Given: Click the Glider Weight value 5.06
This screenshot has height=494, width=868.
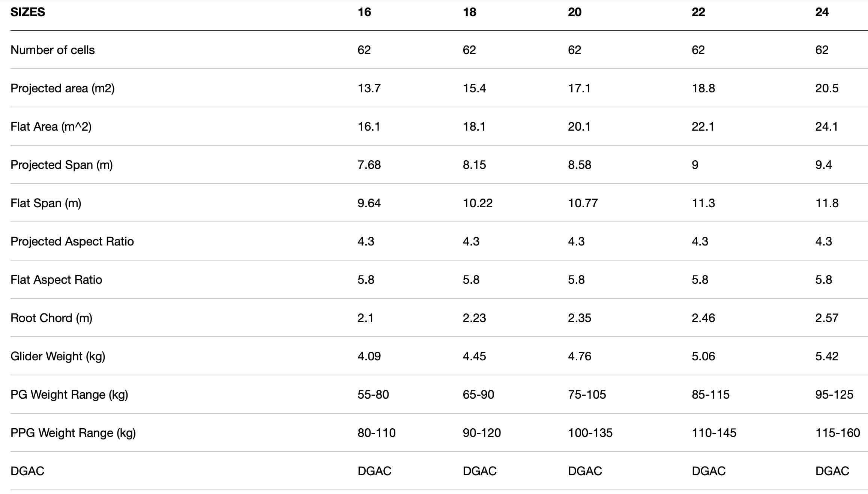Looking at the screenshot, I should click(703, 356).
